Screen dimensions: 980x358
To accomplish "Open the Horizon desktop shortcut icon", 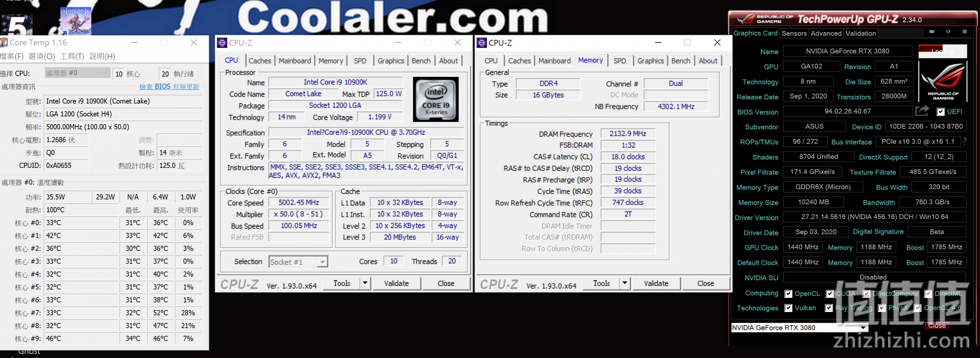I will [x=76, y=21].
